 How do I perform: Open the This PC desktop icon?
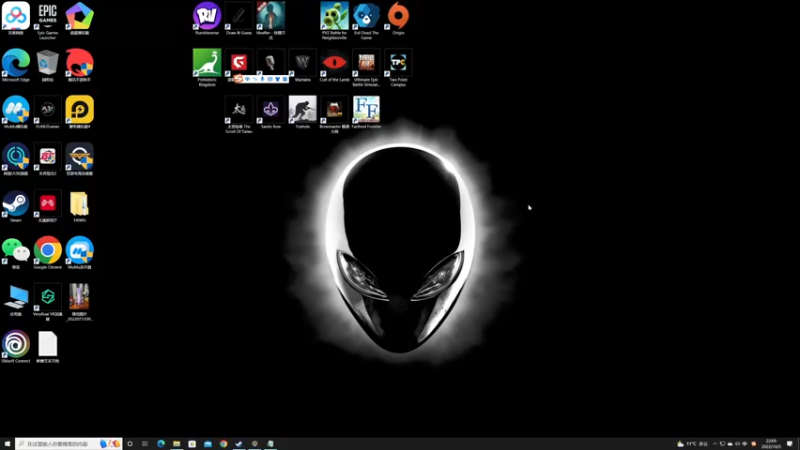point(16,300)
